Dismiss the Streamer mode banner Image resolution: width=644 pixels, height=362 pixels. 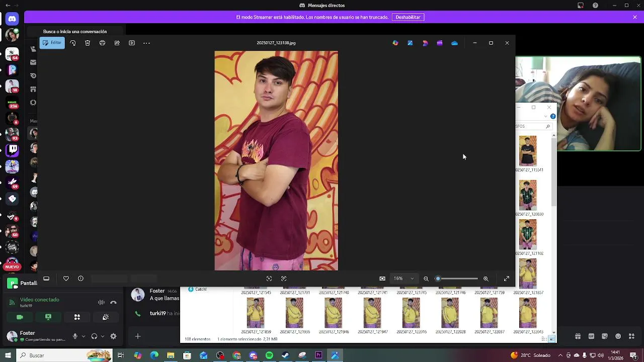click(x=635, y=17)
